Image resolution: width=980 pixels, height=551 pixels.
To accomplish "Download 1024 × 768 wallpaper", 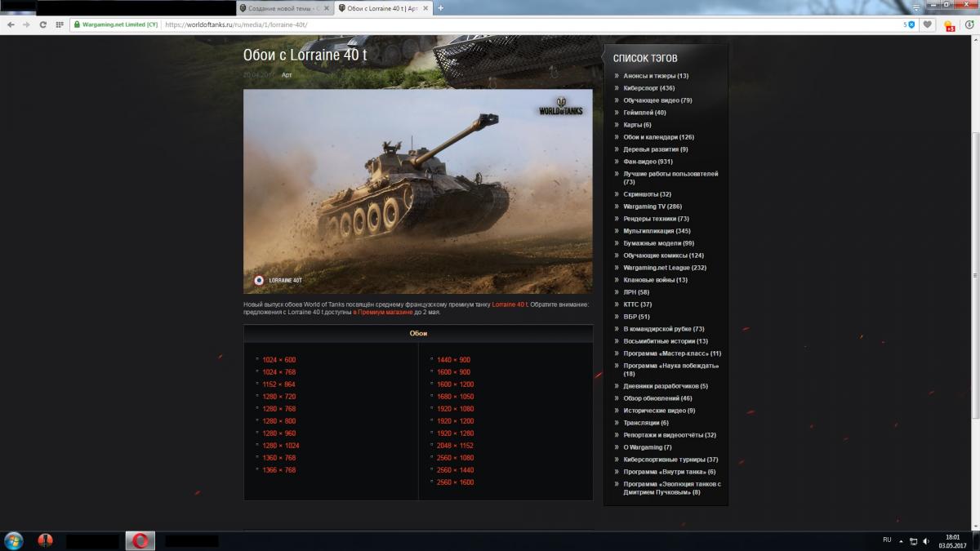I will 278,372.
